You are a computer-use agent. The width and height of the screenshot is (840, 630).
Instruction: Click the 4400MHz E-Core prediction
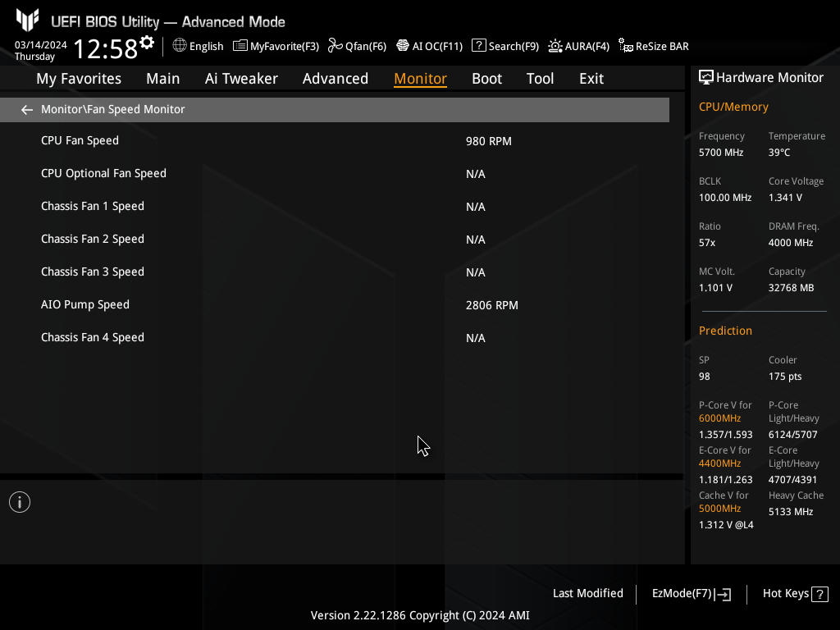(720, 463)
